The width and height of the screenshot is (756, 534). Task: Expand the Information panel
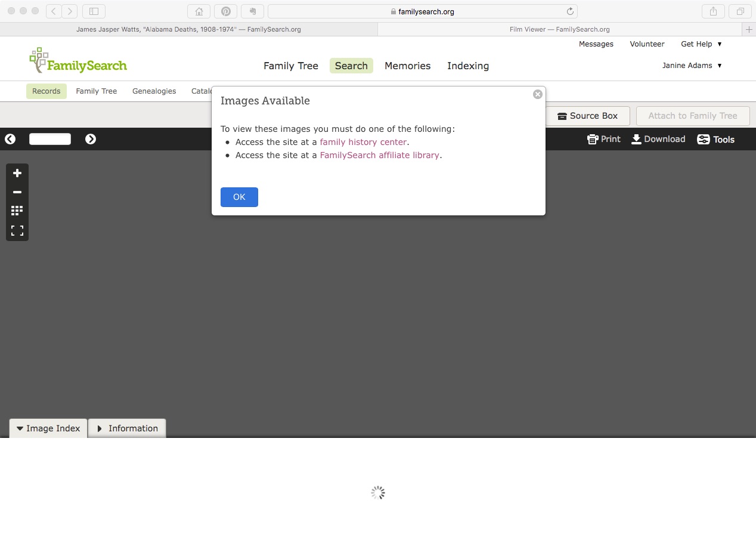127,428
